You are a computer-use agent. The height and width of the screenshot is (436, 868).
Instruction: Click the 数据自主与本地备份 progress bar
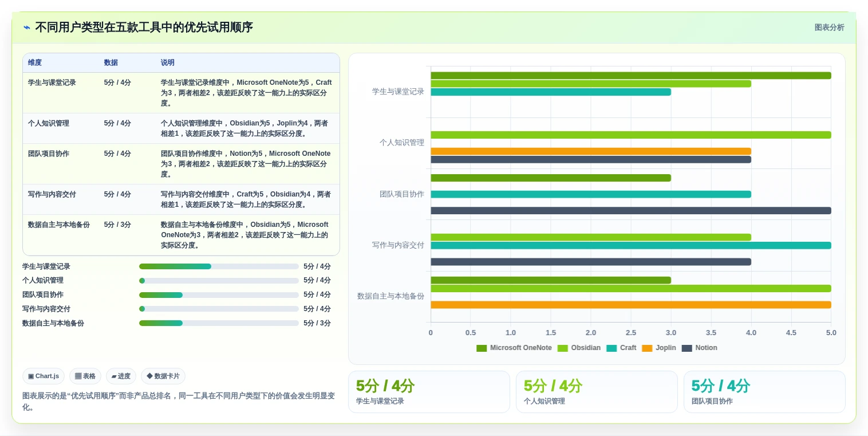219,323
